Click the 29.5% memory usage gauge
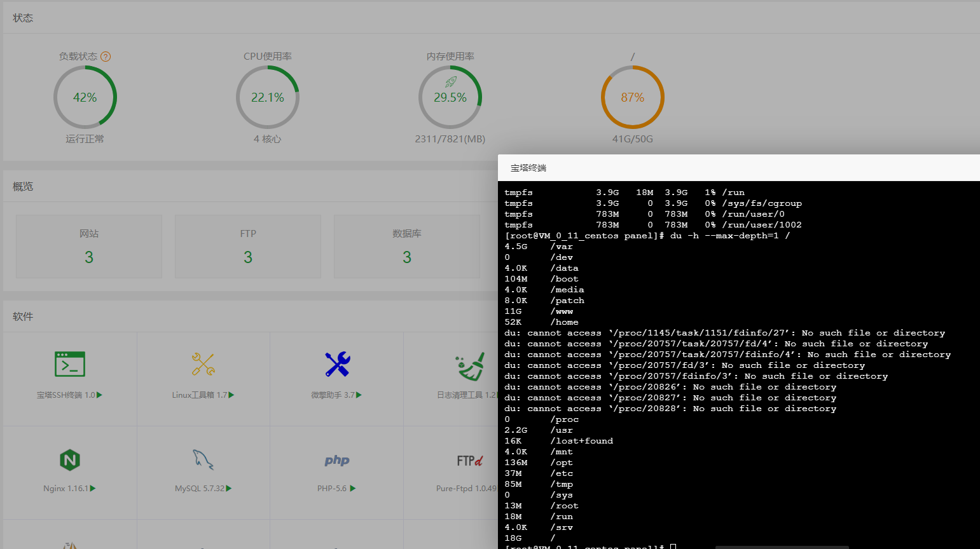980x549 pixels. tap(450, 97)
